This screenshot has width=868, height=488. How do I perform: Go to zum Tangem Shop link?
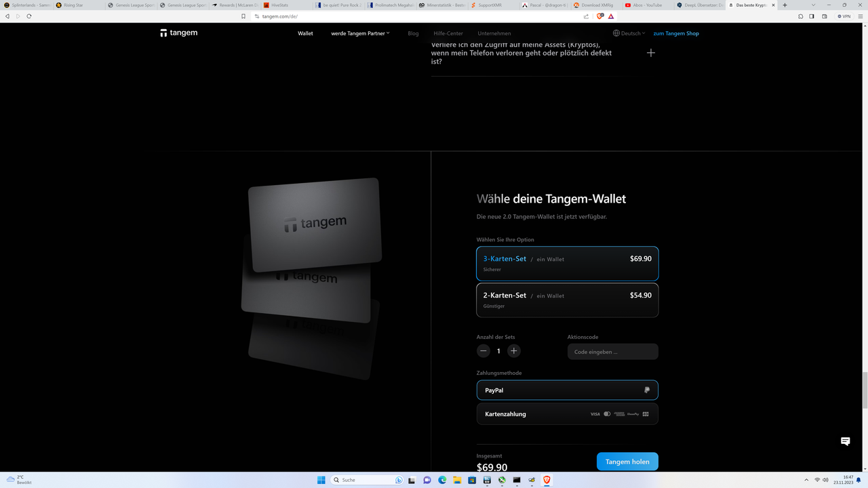tap(676, 33)
